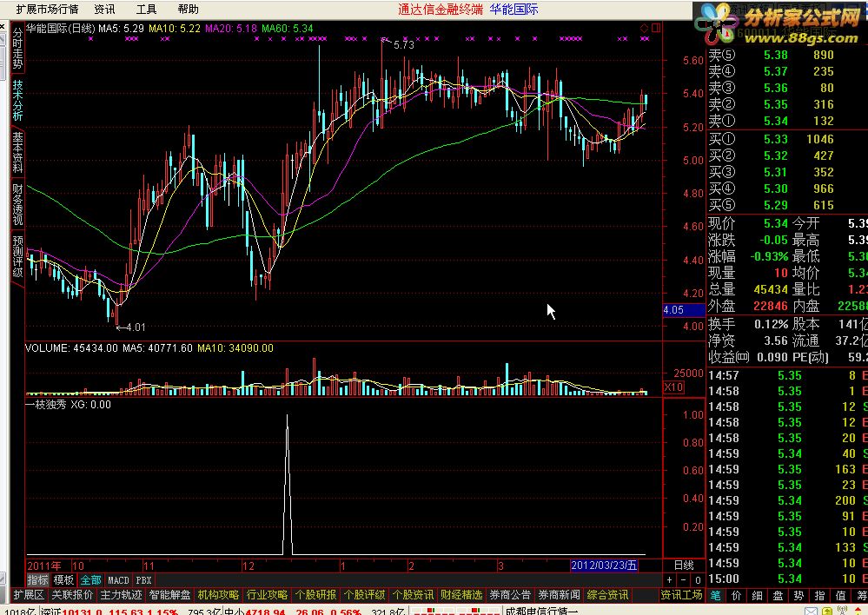Open 财经精选 tab
Viewport: 868px width, 615px height.
click(x=462, y=595)
